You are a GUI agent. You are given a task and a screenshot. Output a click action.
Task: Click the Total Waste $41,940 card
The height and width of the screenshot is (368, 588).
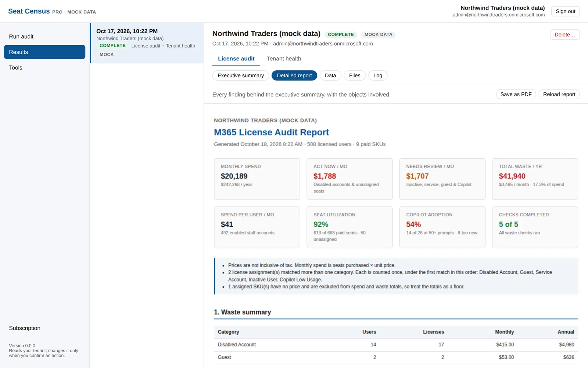point(535,179)
